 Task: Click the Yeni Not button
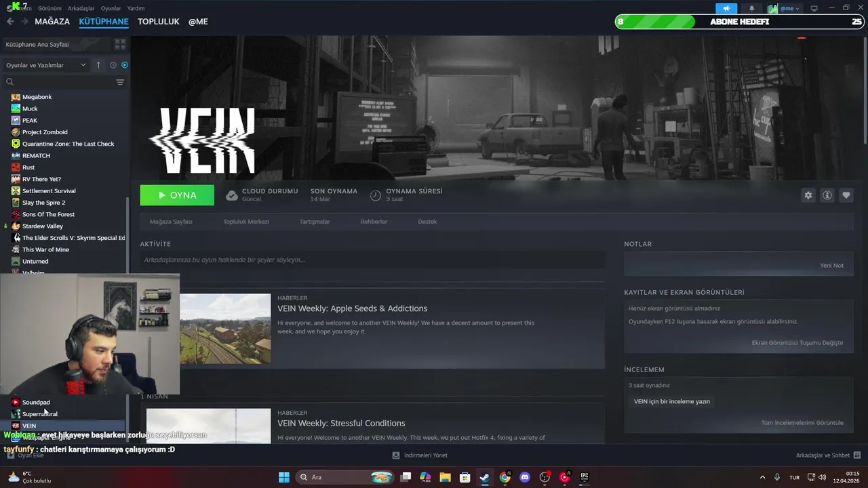(x=831, y=266)
